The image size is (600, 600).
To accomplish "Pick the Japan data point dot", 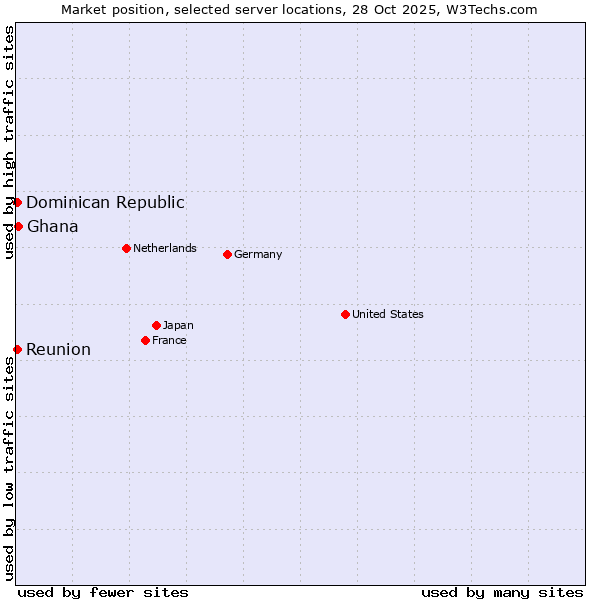I will click(156, 325).
